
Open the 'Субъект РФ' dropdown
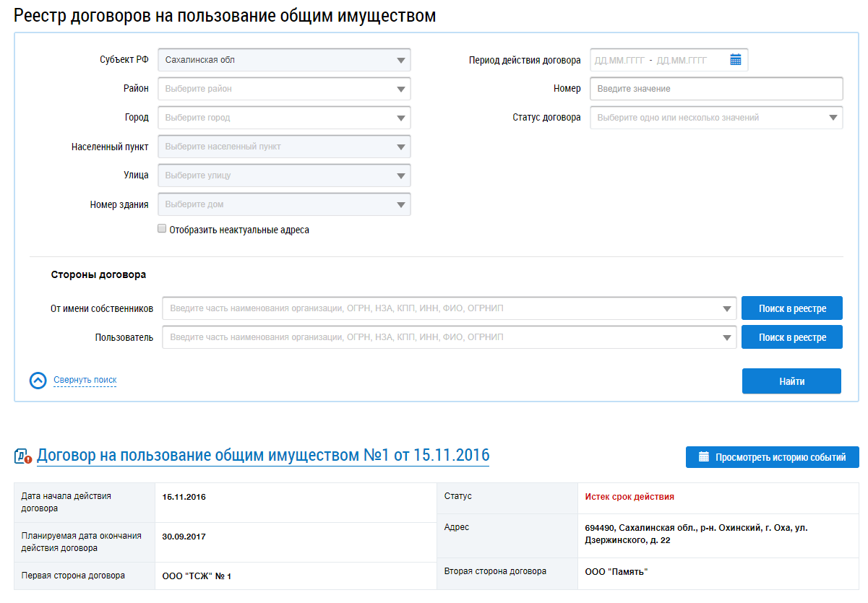point(284,60)
